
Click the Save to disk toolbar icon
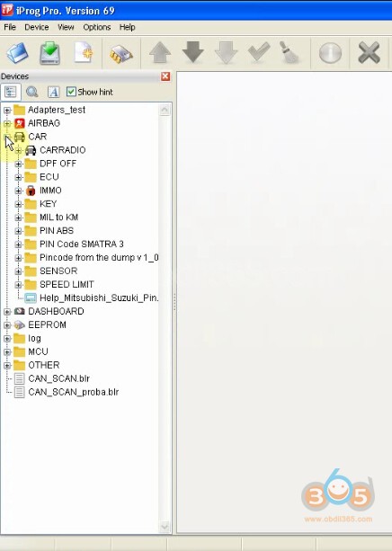point(50,53)
